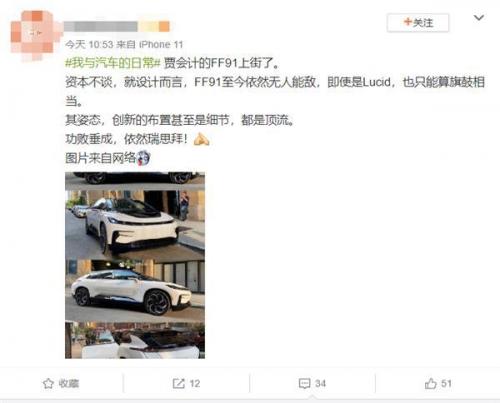Click the blurred username
Screen dimensions: 500x403
pyautogui.click(x=117, y=27)
